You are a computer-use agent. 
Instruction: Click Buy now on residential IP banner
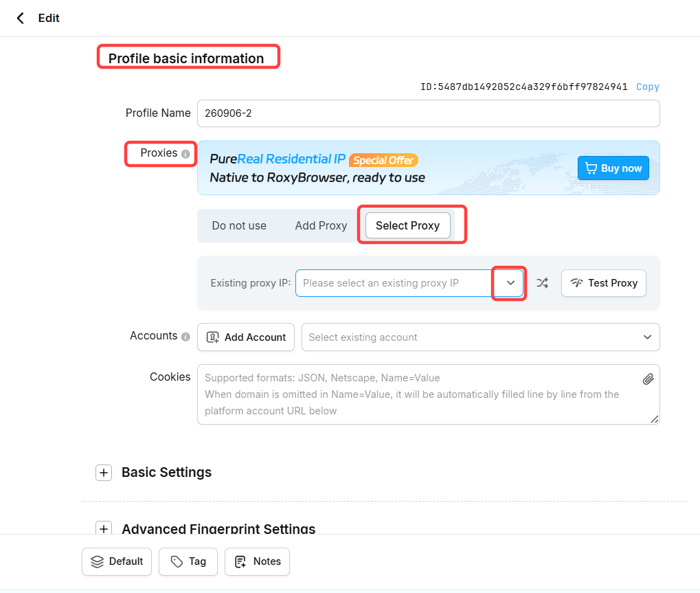pyautogui.click(x=613, y=168)
